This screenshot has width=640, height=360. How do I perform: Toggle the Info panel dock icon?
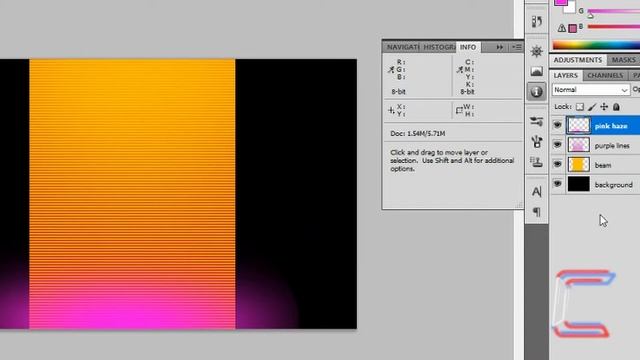click(536, 91)
